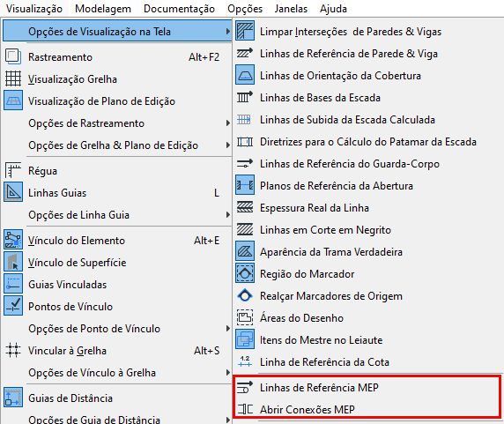This screenshot has width=504, height=424.
Task: Click Linhas de Orientação da Cobertura icon
Action: pyautogui.click(x=245, y=75)
